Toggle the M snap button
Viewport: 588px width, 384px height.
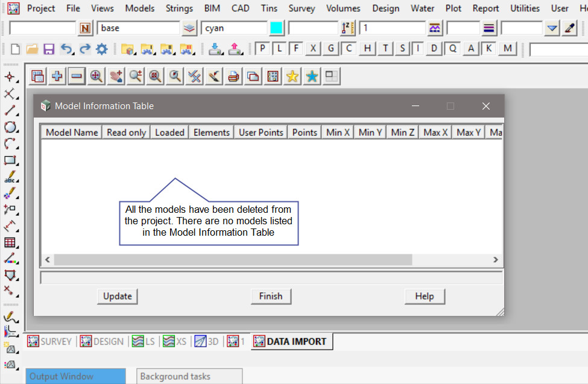(507, 48)
